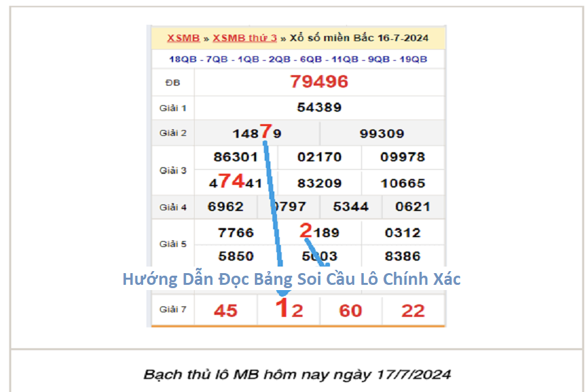Click the Giải 7 number 45
Image resolution: width=588 pixels, height=392 pixels.
point(225,310)
